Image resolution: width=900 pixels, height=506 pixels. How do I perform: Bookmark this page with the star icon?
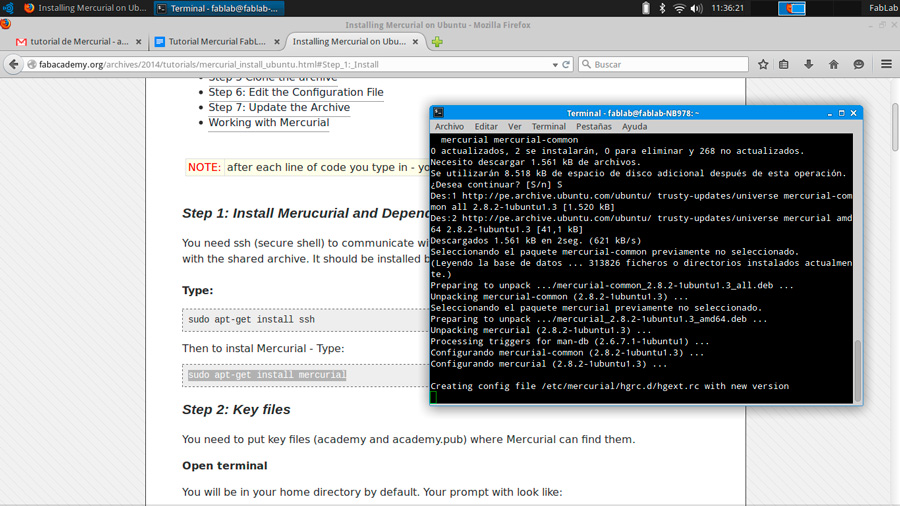pos(763,64)
